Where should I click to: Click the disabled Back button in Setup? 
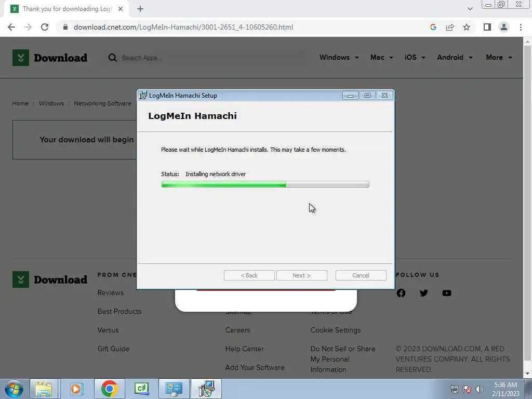pos(249,275)
